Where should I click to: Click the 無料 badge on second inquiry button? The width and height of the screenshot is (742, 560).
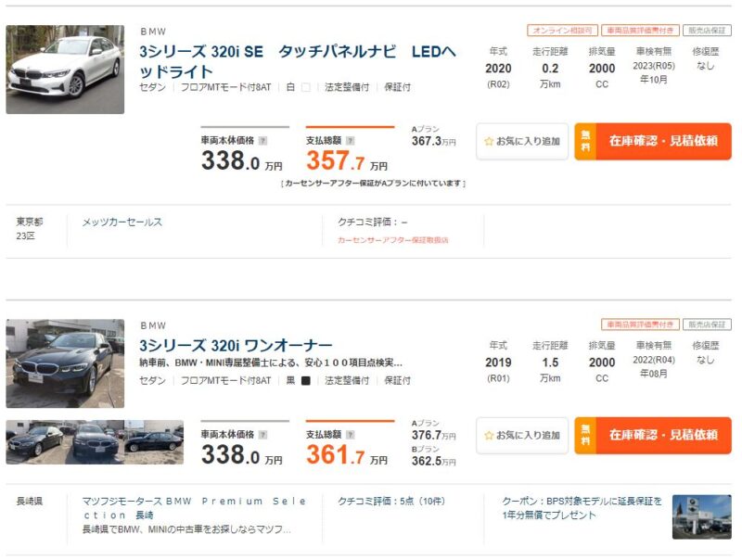[x=585, y=435]
